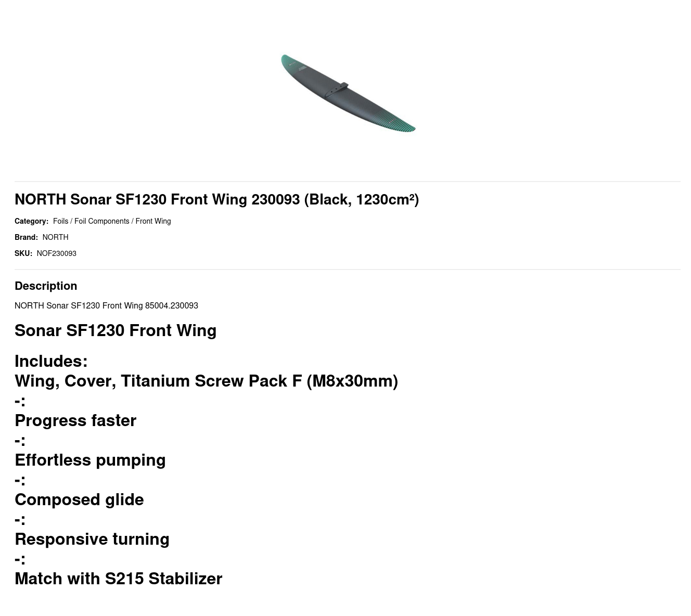Open the Foils category link
This screenshot has height=616, width=691.
tap(60, 221)
